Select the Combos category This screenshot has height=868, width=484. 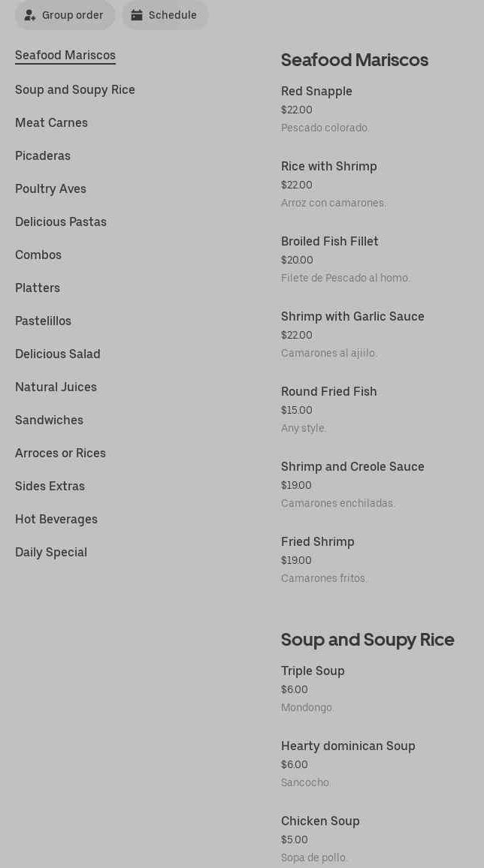click(38, 255)
